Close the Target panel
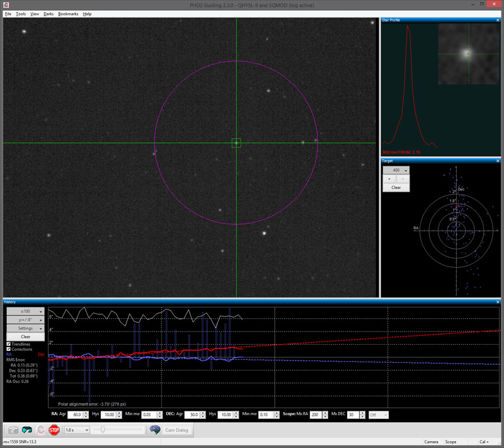The height and width of the screenshot is (448, 504). pyautogui.click(x=498, y=161)
